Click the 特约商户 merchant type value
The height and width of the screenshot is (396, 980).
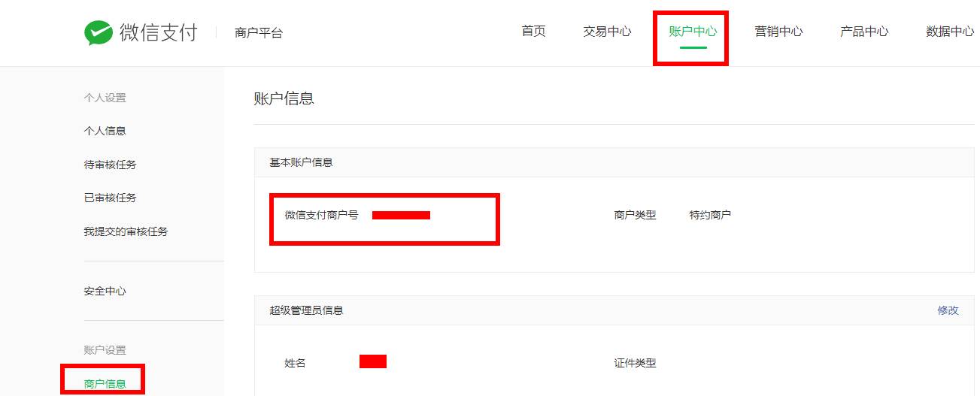point(710,215)
